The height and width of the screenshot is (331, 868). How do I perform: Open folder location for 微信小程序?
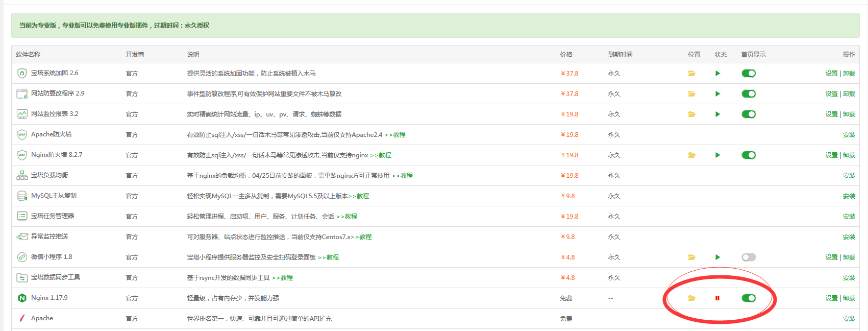[691, 257]
